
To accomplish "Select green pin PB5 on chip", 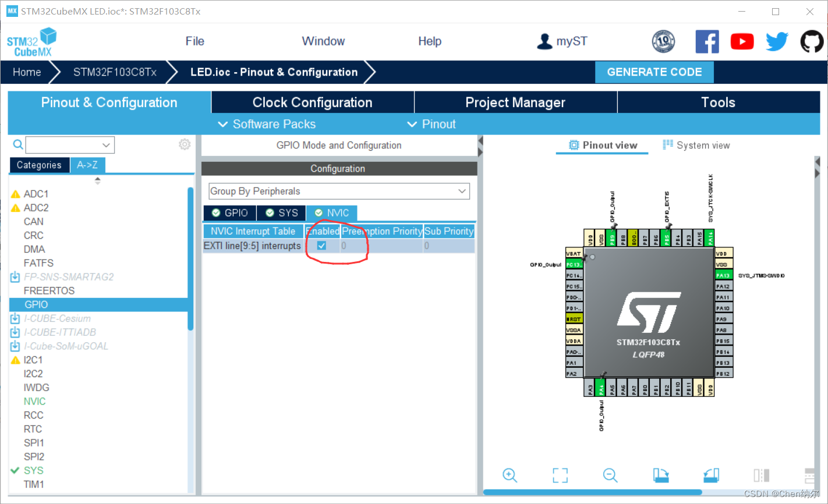I will (x=667, y=237).
